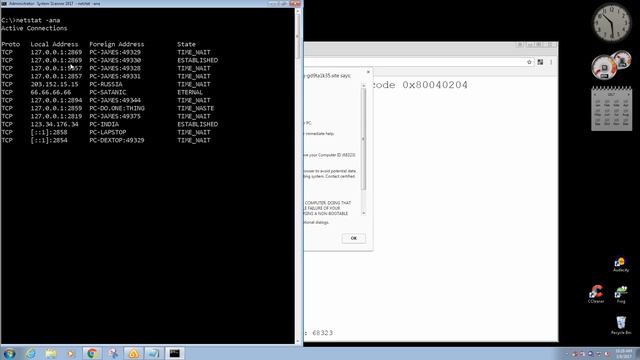Click the "[::1]:2858" local address entry
Screen dimensions: 640x360
(x=49, y=132)
